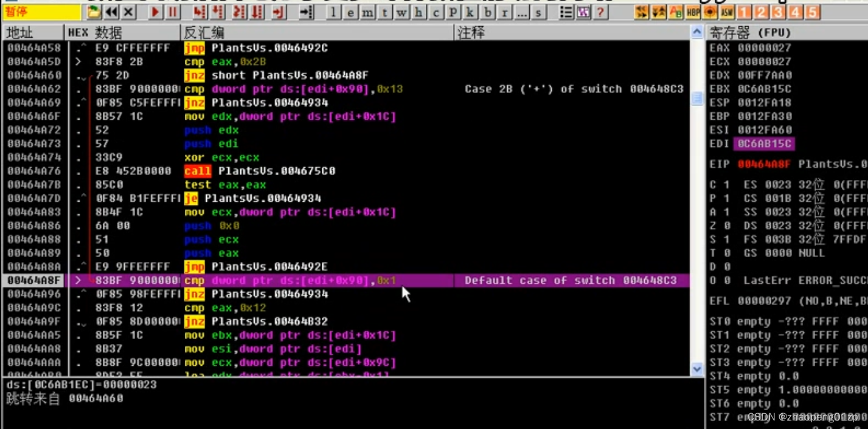This screenshot has width=868, height=429.
Task: Close the debugged program with the X icon
Action: pyautogui.click(x=128, y=12)
